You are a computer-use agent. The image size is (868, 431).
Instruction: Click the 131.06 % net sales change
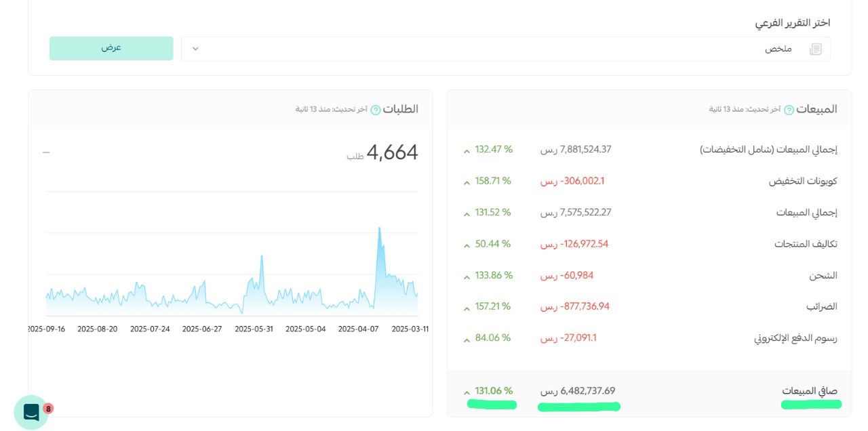pos(494,391)
